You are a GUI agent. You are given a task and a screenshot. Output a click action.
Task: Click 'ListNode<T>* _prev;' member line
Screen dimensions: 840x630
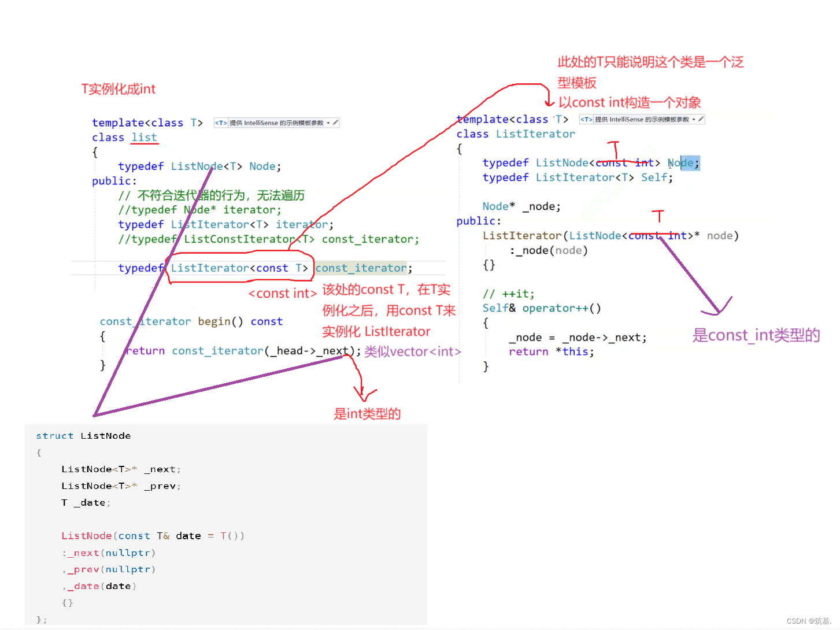point(121,486)
